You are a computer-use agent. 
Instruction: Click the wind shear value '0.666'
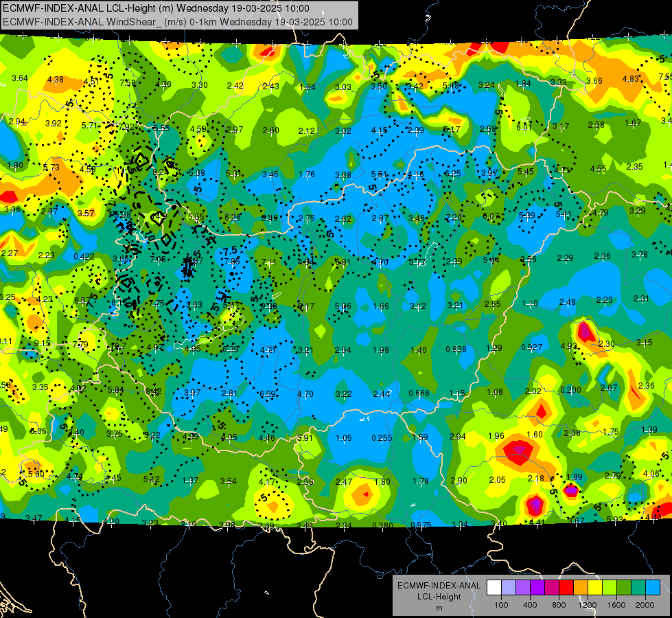[419, 393]
